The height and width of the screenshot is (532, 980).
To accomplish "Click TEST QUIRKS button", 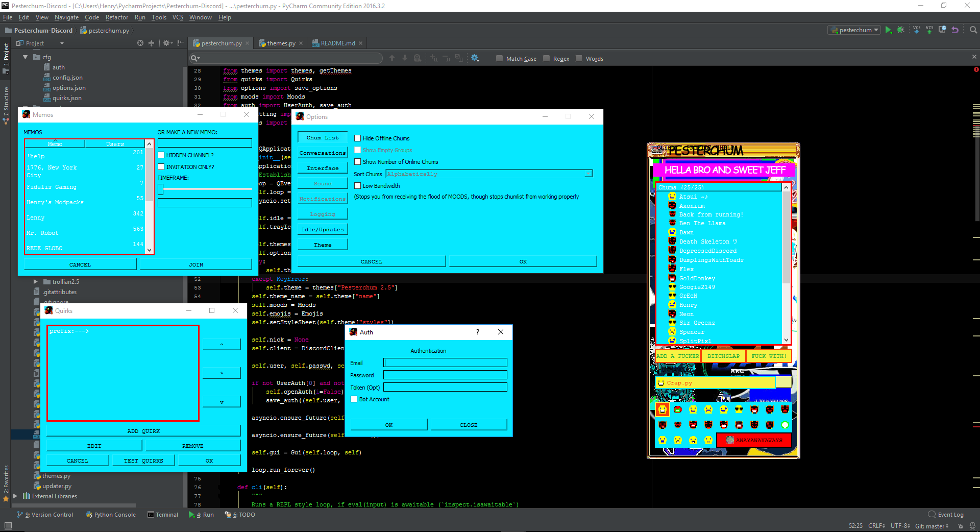I will (x=143, y=461).
